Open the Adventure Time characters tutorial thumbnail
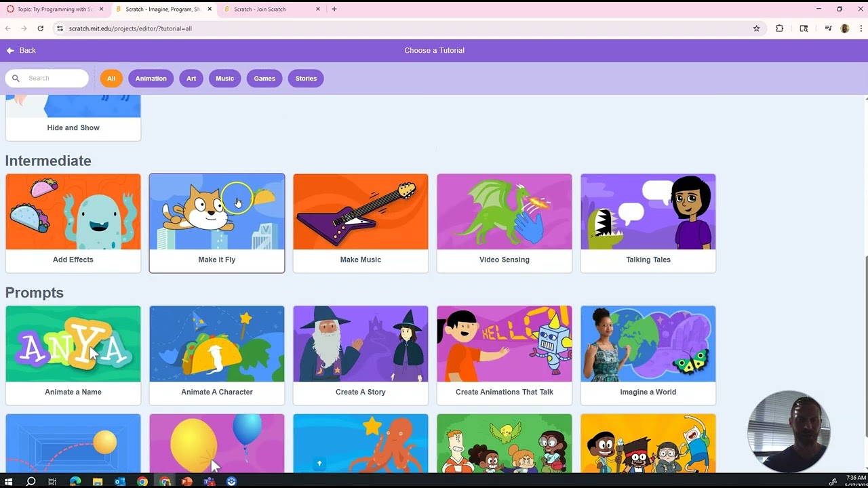868x488 pixels. tap(648, 443)
